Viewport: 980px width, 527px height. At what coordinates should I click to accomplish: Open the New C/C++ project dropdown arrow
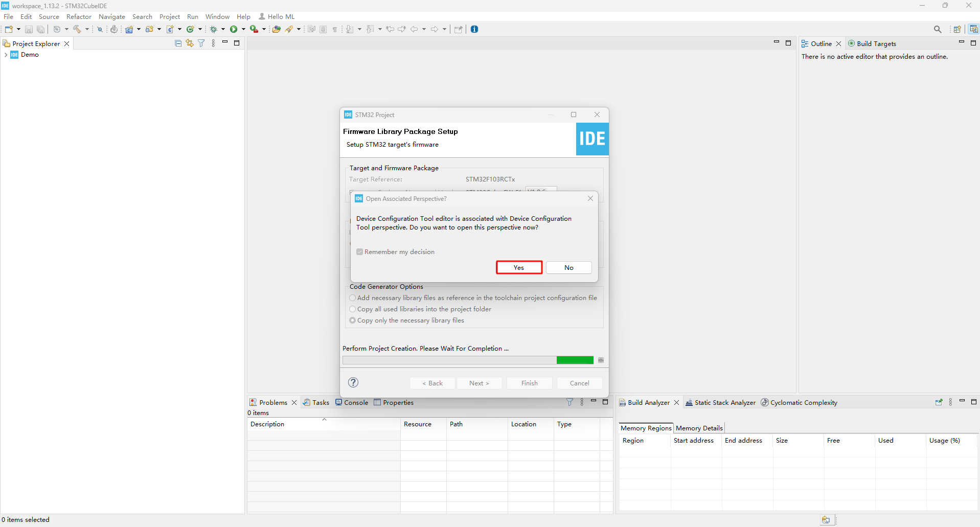pyautogui.click(x=139, y=29)
